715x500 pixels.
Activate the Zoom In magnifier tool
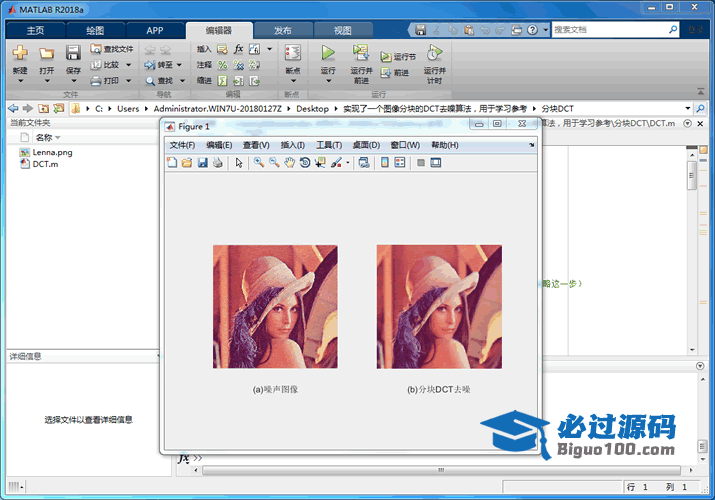tap(258, 163)
